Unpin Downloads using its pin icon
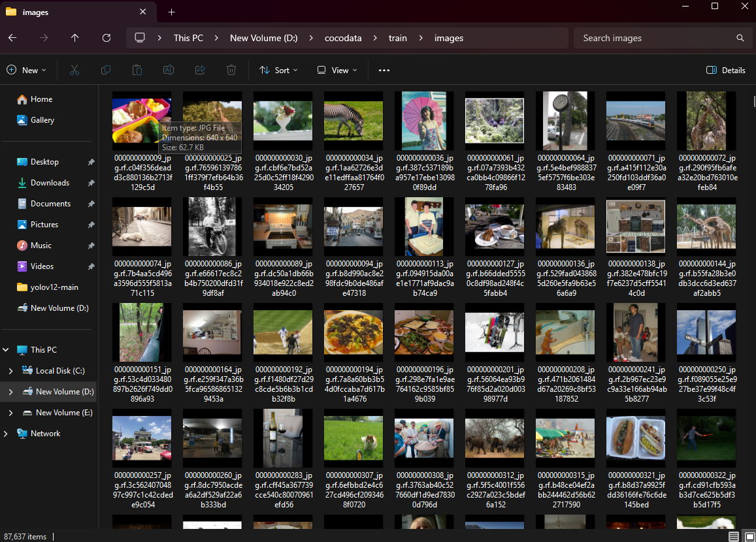Screen dimensions: 756x542 (91, 183)
